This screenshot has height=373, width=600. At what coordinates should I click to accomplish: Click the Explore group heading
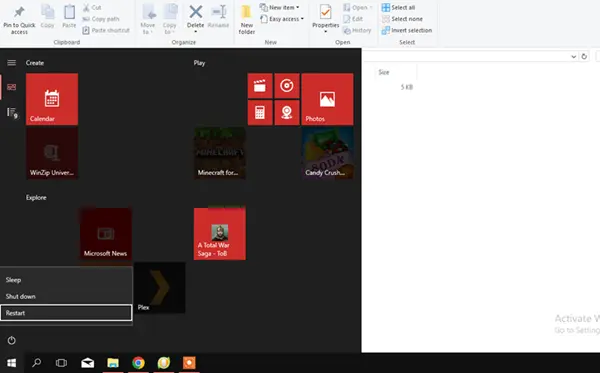pos(36,197)
